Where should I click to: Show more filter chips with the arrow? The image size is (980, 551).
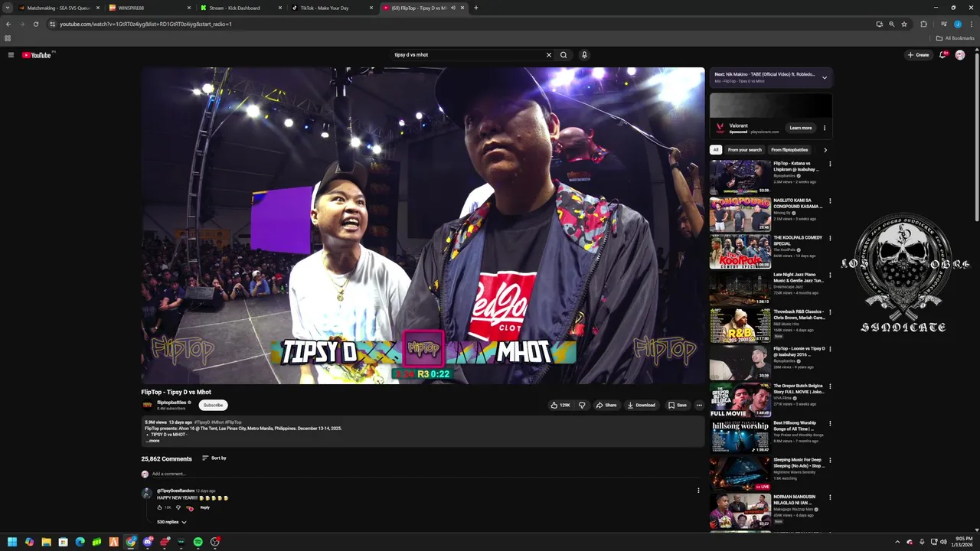pos(825,150)
